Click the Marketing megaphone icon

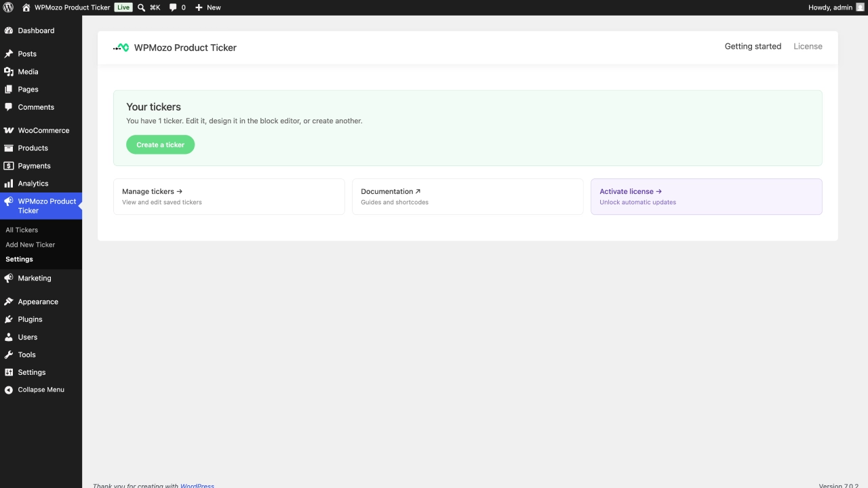[x=9, y=278]
